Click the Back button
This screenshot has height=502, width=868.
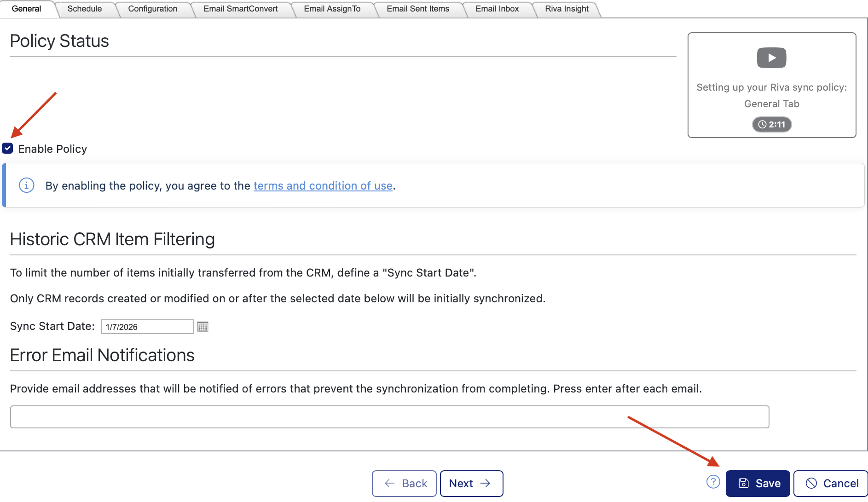tap(404, 483)
